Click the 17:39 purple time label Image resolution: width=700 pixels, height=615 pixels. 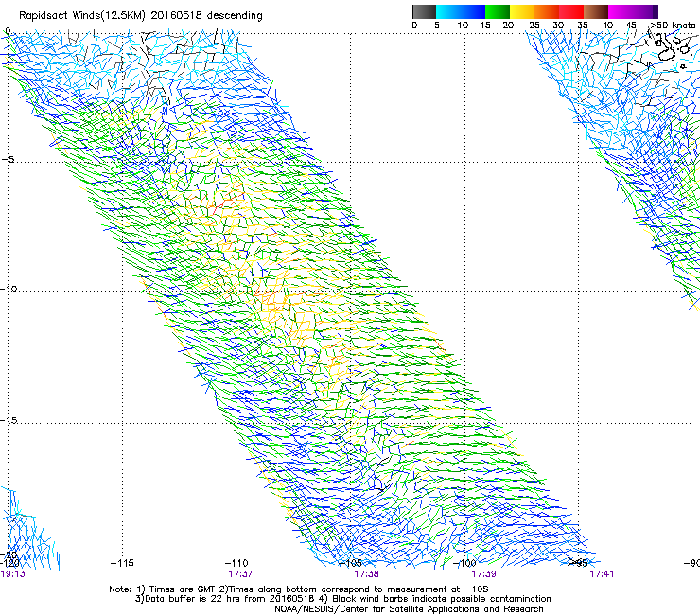point(483,574)
